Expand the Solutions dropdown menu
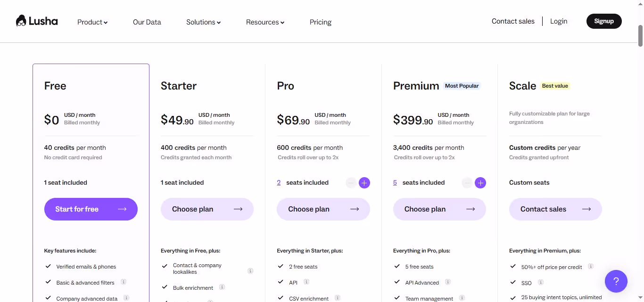This screenshot has width=644, height=302. click(203, 22)
